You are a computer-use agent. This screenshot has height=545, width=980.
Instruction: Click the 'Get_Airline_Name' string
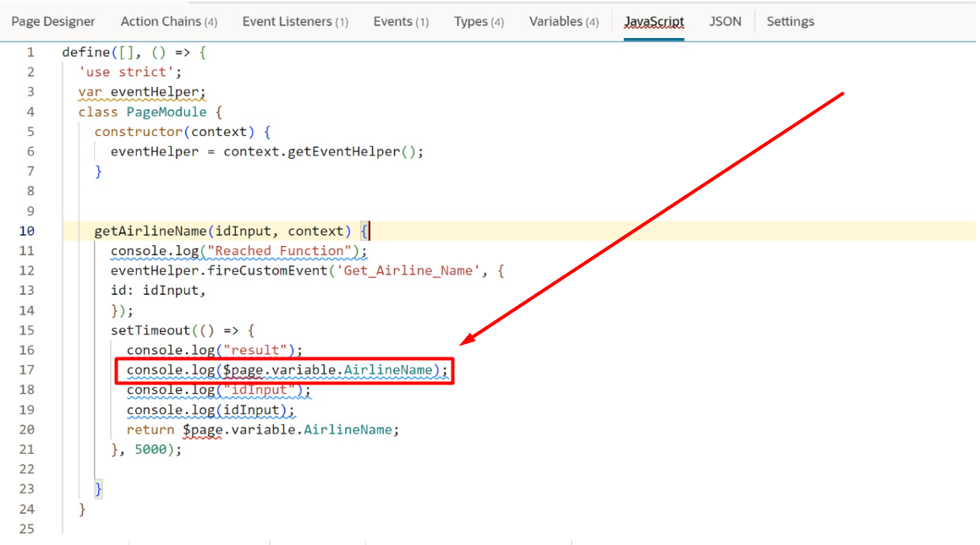pos(408,271)
